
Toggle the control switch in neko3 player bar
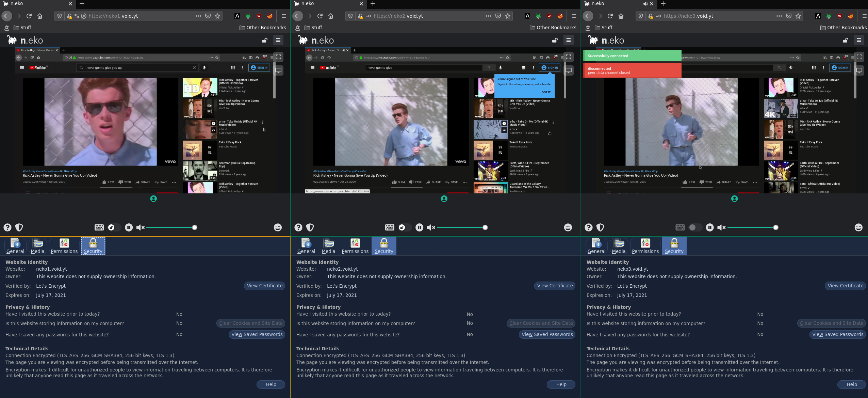(x=695, y=227)
